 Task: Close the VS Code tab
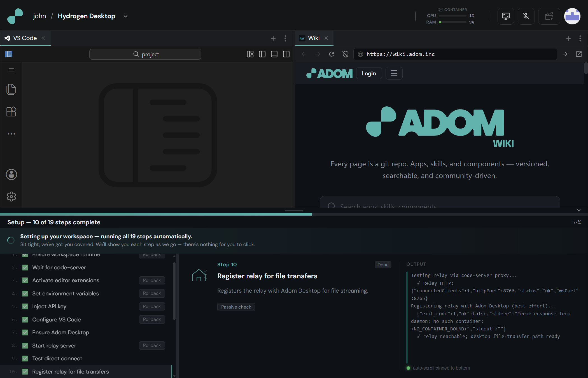click(43, 38)
